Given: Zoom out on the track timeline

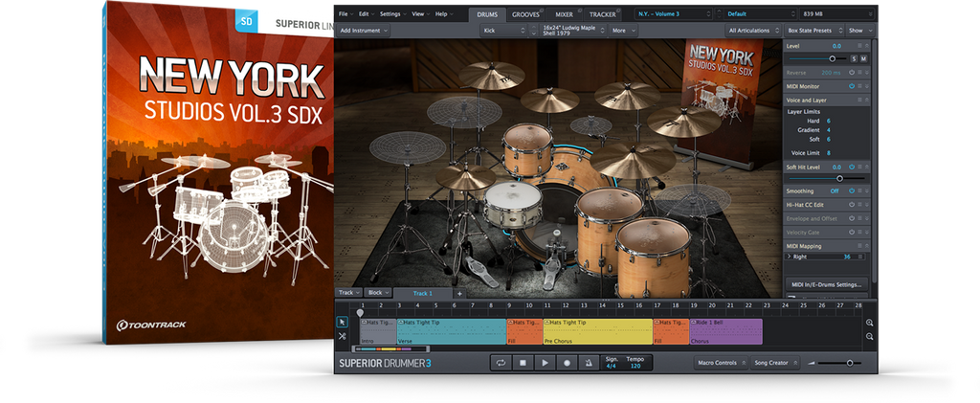Looking at the screenshot, I should coord(869,337).
